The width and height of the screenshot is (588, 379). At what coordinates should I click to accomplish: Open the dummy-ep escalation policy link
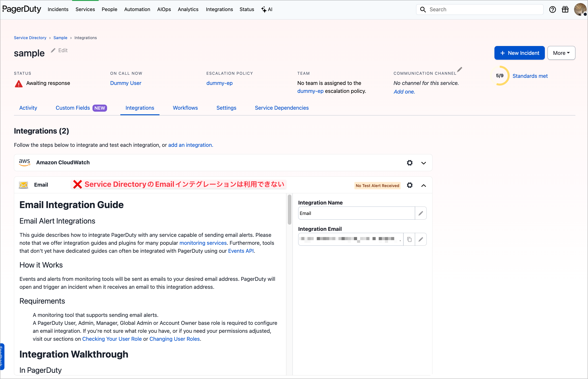[219, 83]
